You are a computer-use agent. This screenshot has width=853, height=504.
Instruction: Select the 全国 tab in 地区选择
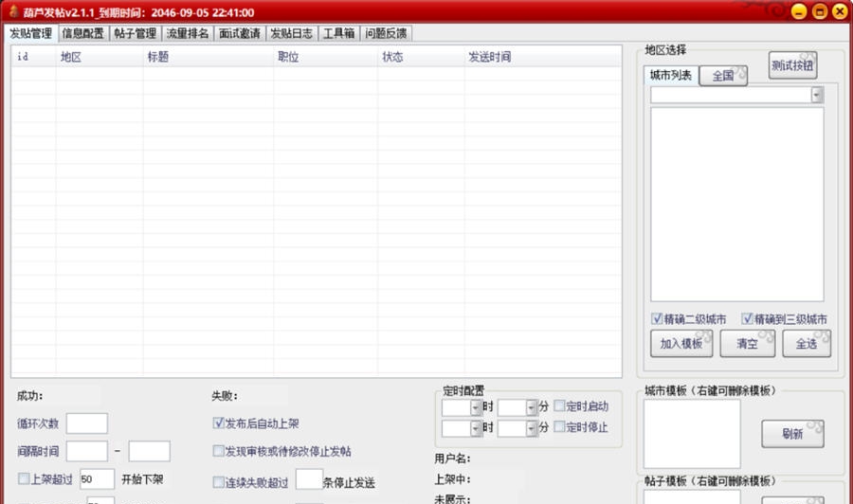coord(723,76)
